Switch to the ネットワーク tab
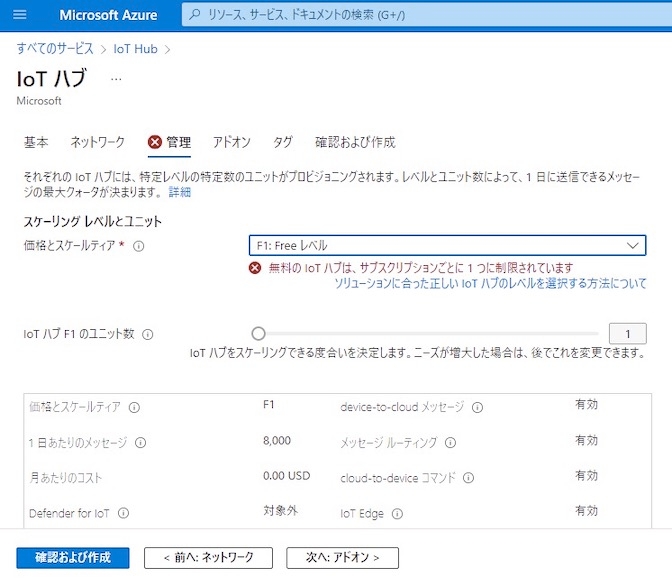 pyautogui.click(x=97, y=142)
